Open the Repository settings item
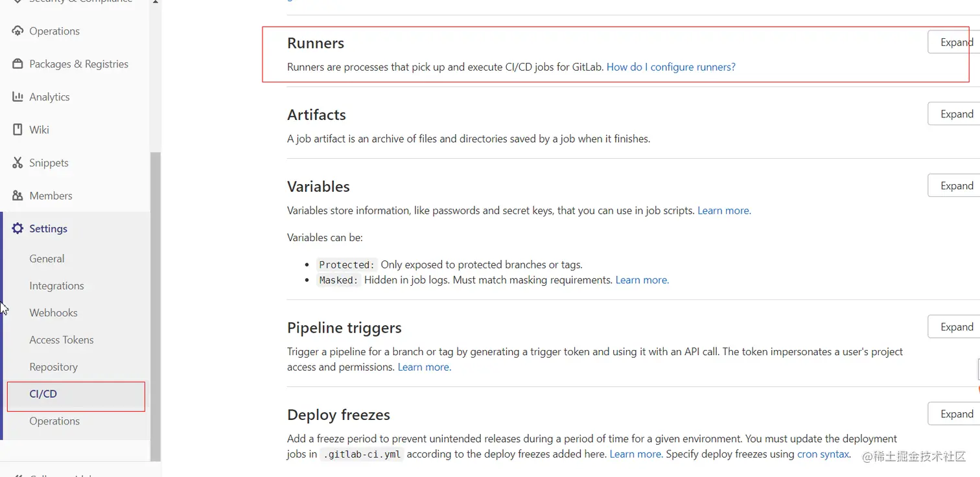Screen dimensions: 980x477 tap(53, 367)
